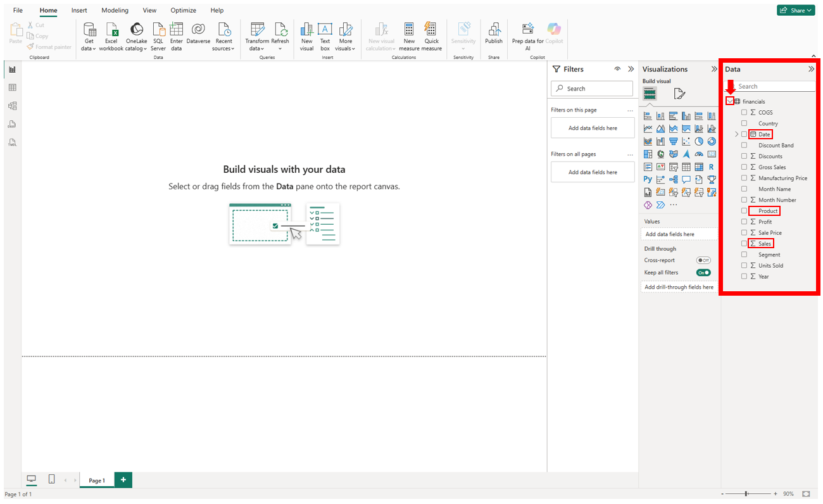Click the Publish icon
823x504 pixels.
pyautogui.click(x=494, y=29)
